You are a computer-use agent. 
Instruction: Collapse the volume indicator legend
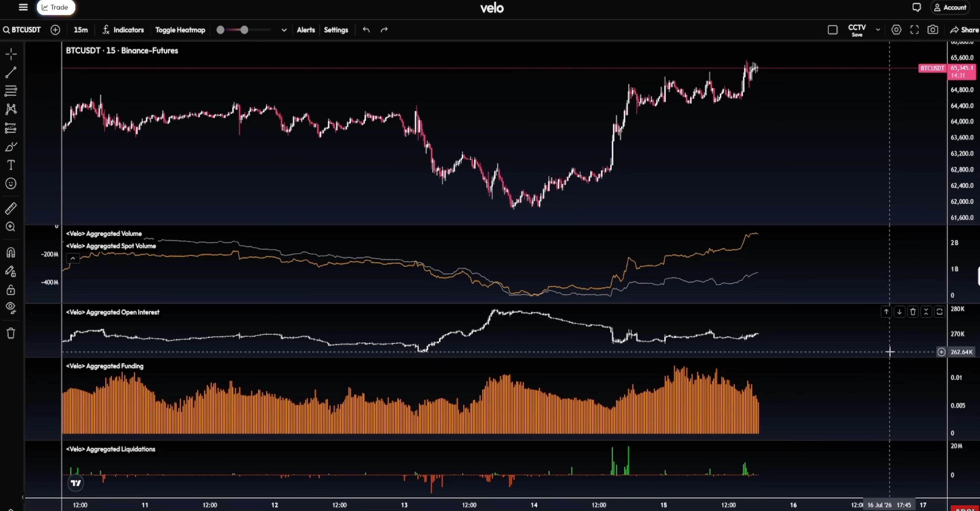click(x=73, y=259)
